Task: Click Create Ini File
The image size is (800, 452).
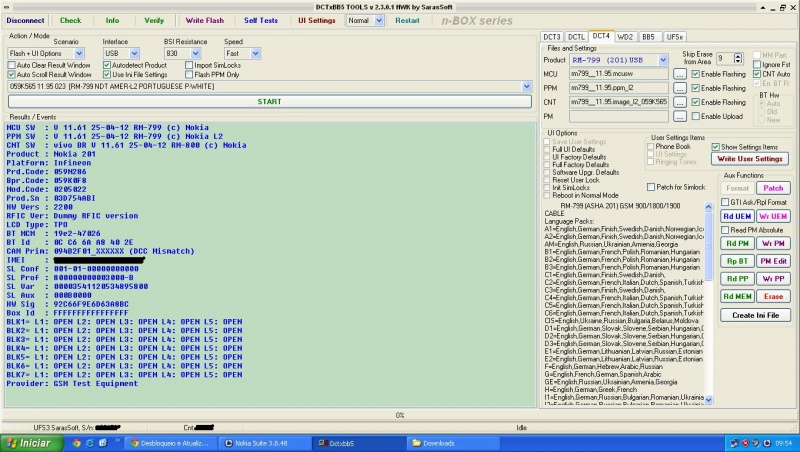Action: pyautogui.click(x=755, y=315)
